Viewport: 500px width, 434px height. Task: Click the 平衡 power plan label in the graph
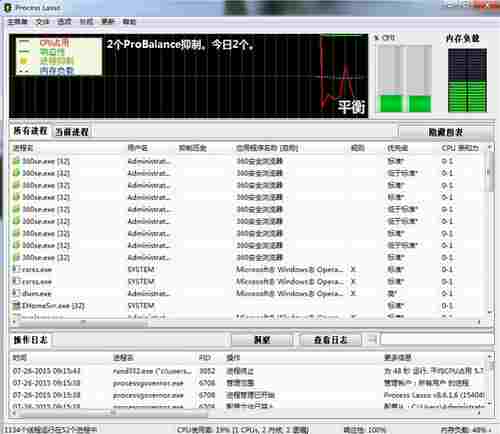(x=351, y=107)
